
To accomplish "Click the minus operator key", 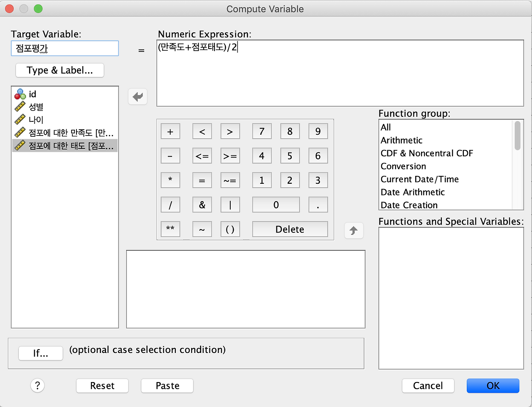I will tap(170, 156).
